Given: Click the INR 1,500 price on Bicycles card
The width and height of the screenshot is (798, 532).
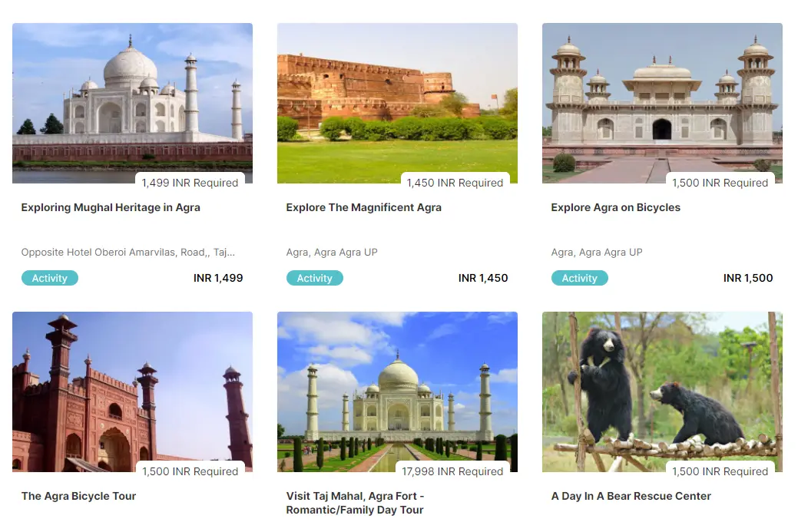Looking at the screenshot, I should pyautogui.click(x=747, y=278).
